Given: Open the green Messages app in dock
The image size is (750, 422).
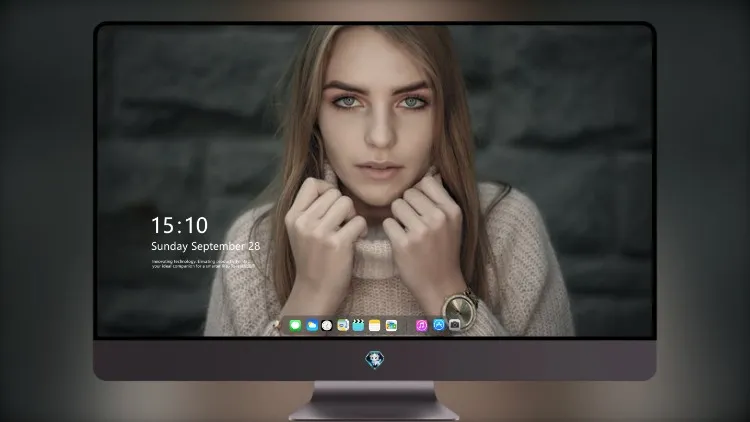Looking at the screenshot, I should point(295,326).
